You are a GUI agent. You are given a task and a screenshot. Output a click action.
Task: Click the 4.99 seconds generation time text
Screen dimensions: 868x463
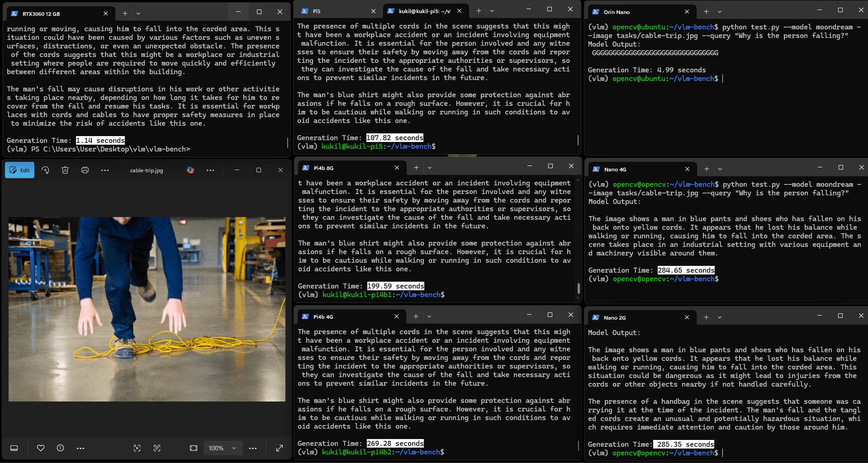pos(682,70)
